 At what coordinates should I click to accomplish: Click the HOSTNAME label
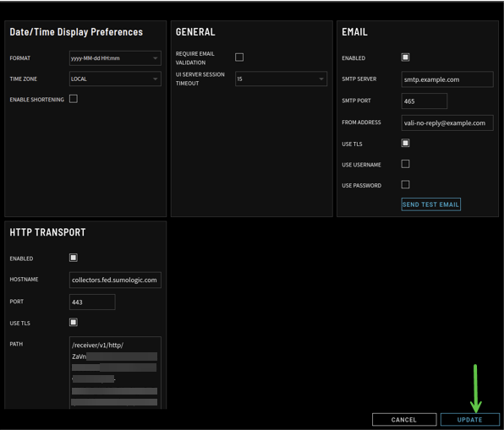pos(24,280)
